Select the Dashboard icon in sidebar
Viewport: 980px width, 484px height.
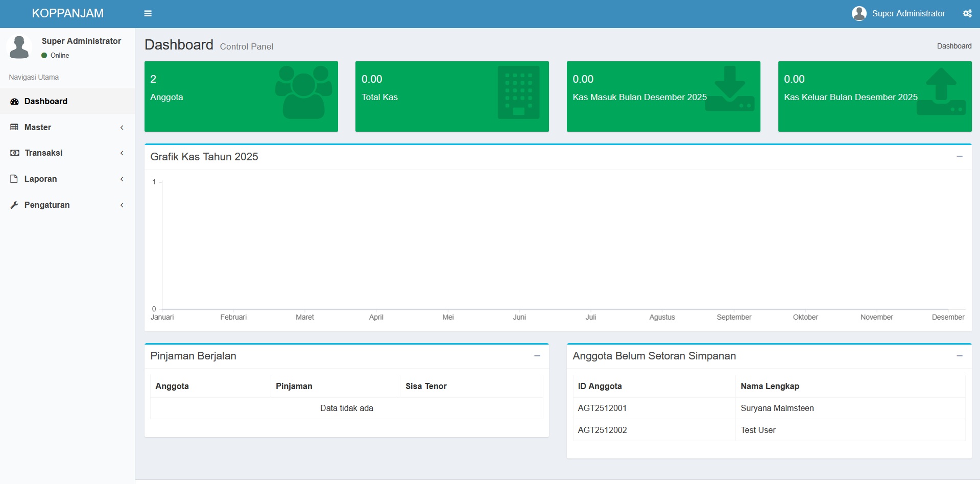tap(14, 101)
